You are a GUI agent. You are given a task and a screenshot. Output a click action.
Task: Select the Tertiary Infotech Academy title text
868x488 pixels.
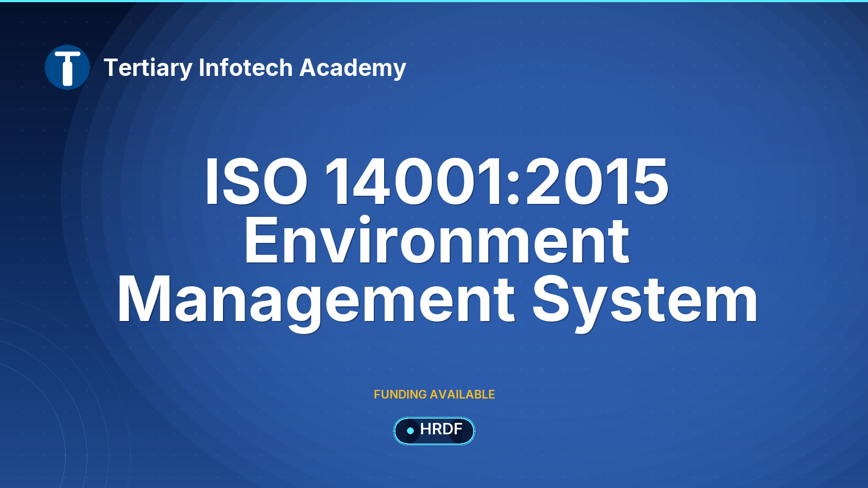coord(254,68)
